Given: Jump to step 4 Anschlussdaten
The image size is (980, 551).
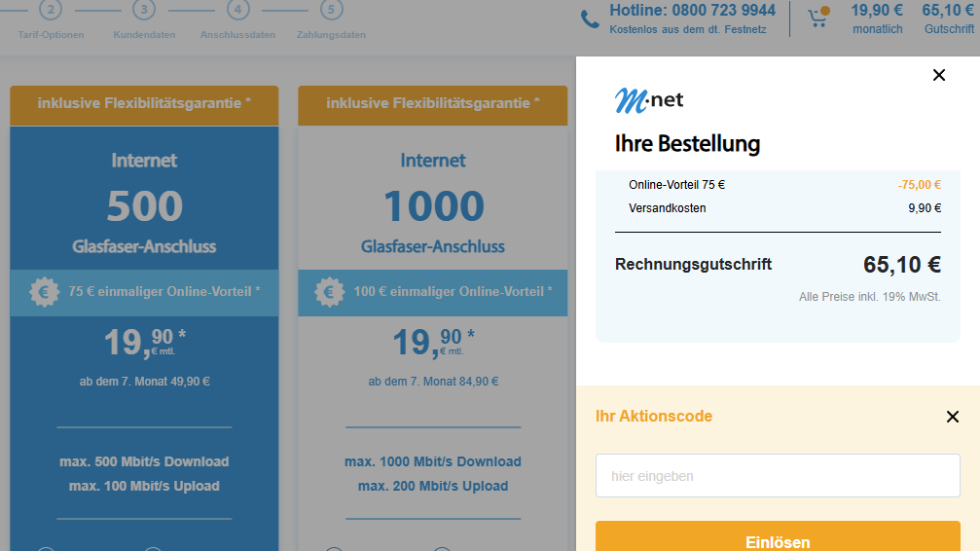Looking at the screenshot, I should tap(237, 11).
